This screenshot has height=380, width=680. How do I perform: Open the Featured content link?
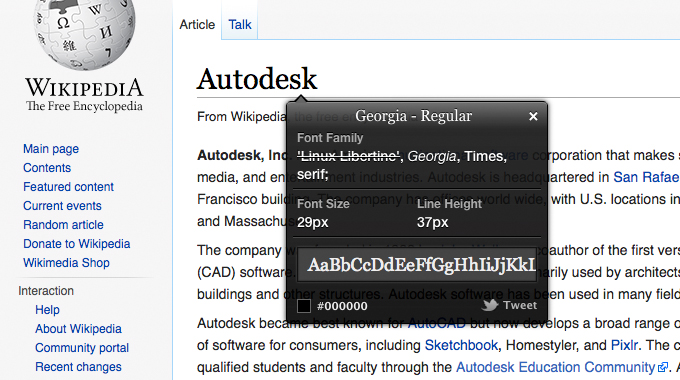68,187
